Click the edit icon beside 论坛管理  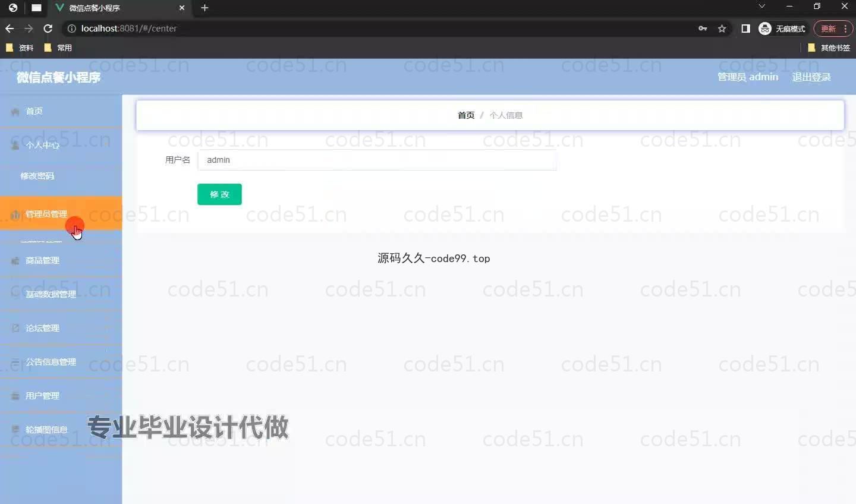(x=15, y=328)
